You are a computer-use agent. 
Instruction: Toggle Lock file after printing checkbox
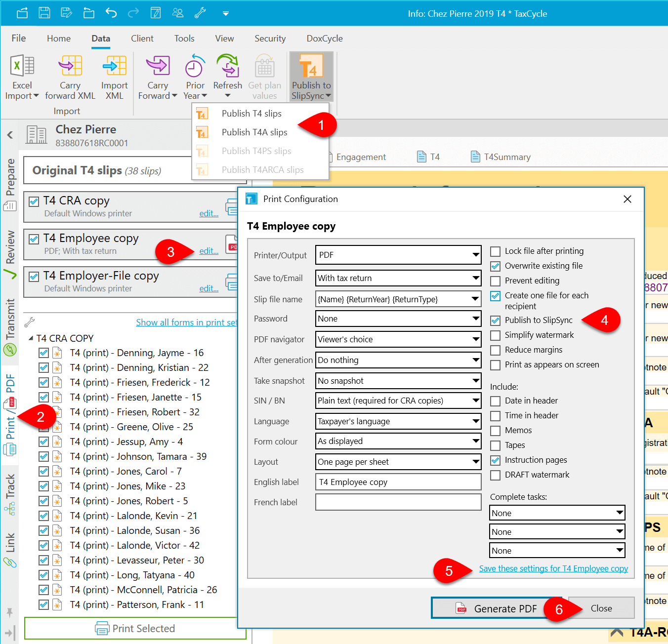click(495, 251)
